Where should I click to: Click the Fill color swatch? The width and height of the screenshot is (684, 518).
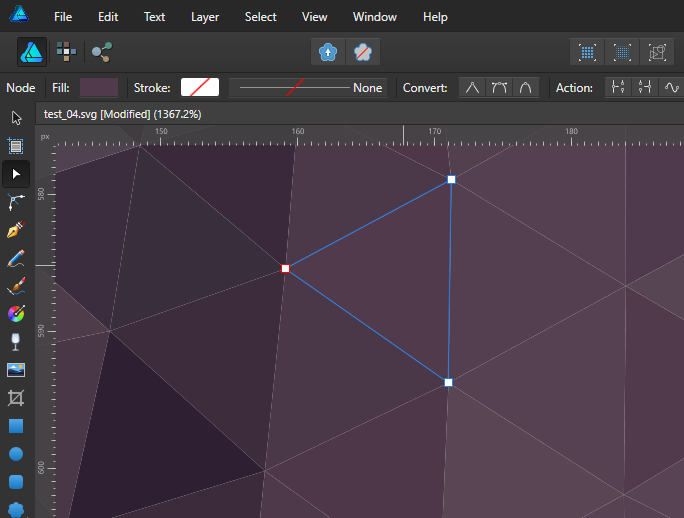[x=99, y=87]
